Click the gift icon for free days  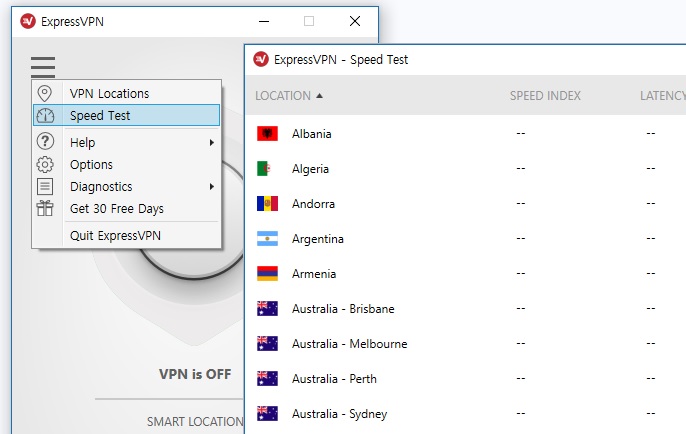coord(45,208)
